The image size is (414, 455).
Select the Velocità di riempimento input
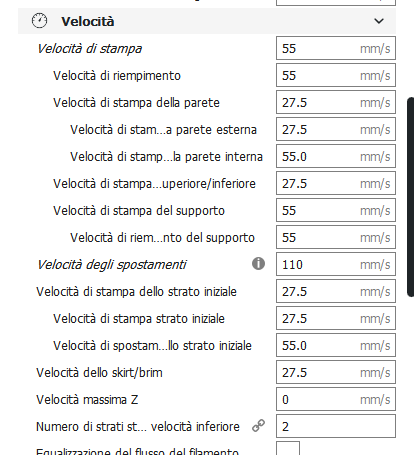tap(336, 75)
